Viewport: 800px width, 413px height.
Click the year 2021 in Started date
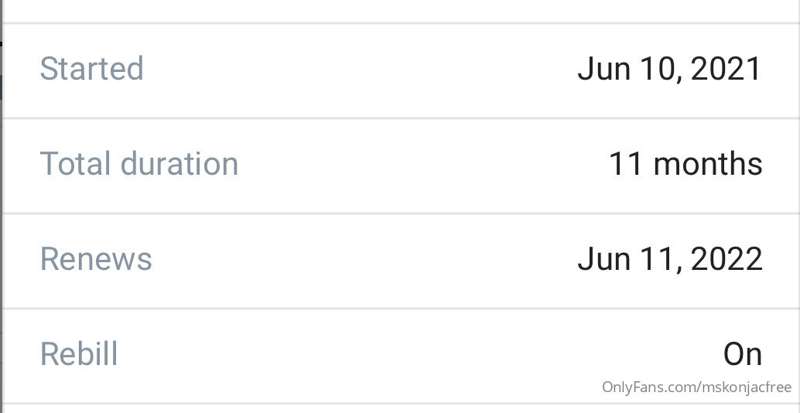click(x=726, y=69)
